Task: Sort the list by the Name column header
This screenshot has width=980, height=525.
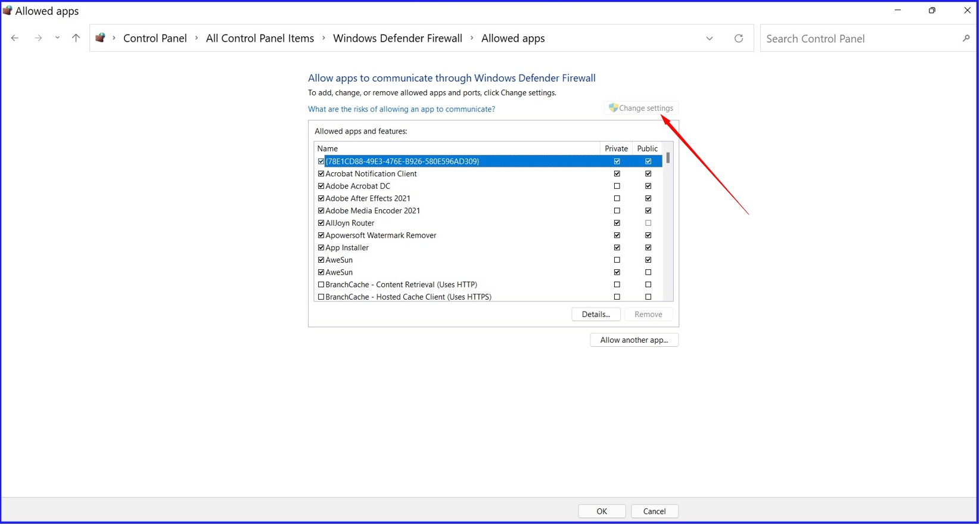Action: tap(457, 148)
